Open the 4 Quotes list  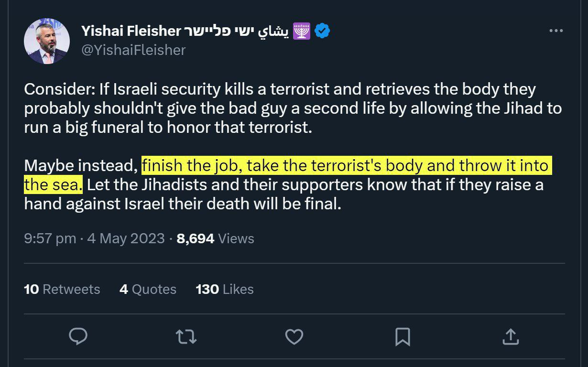pyautogui.click(x=148, y=289)
